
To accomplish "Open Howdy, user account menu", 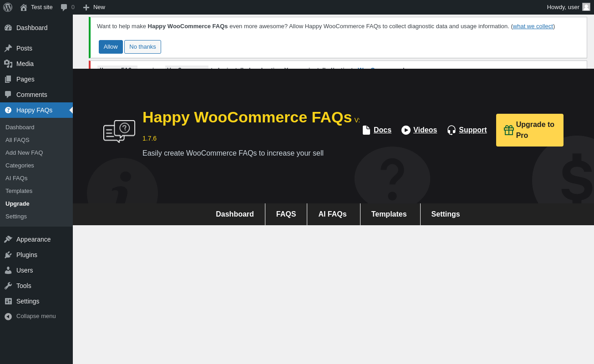I will click(568, 7).
